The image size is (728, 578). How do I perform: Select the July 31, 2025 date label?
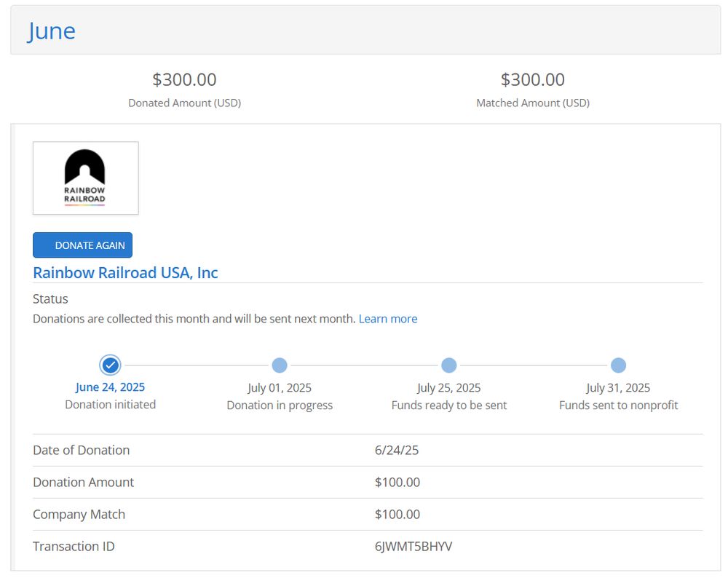pos(618,388)
